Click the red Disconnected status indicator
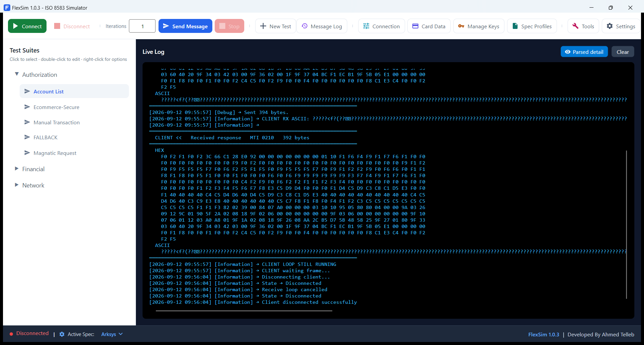 (x=11, y=334)
